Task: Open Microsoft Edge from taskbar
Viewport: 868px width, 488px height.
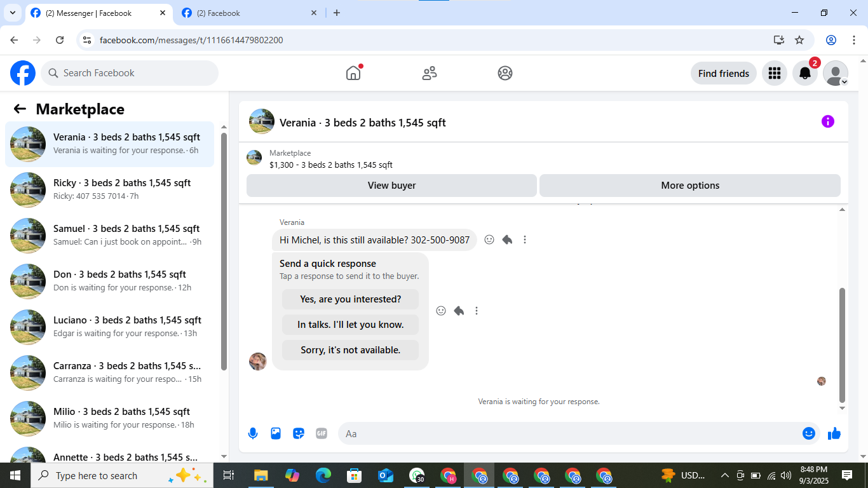Action: point(323,475)
